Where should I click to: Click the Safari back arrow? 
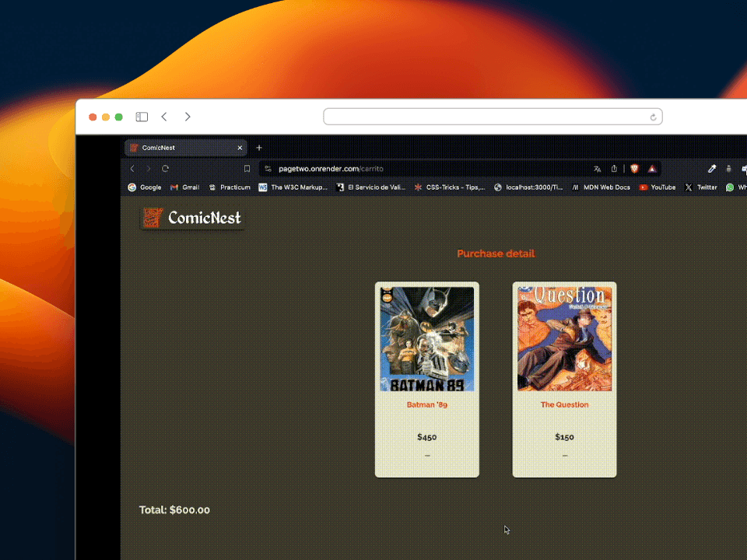click(164, 117)
